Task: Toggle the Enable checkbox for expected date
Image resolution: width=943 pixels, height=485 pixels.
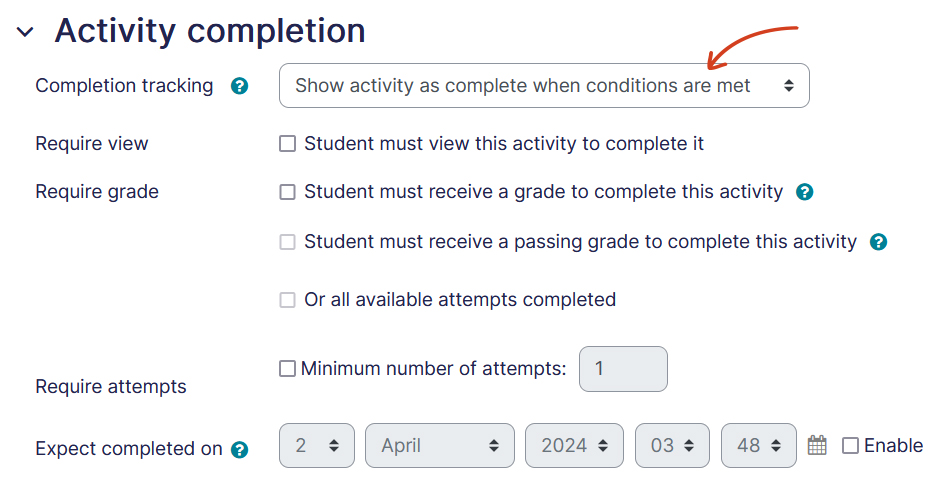Action: coord(851,446)
